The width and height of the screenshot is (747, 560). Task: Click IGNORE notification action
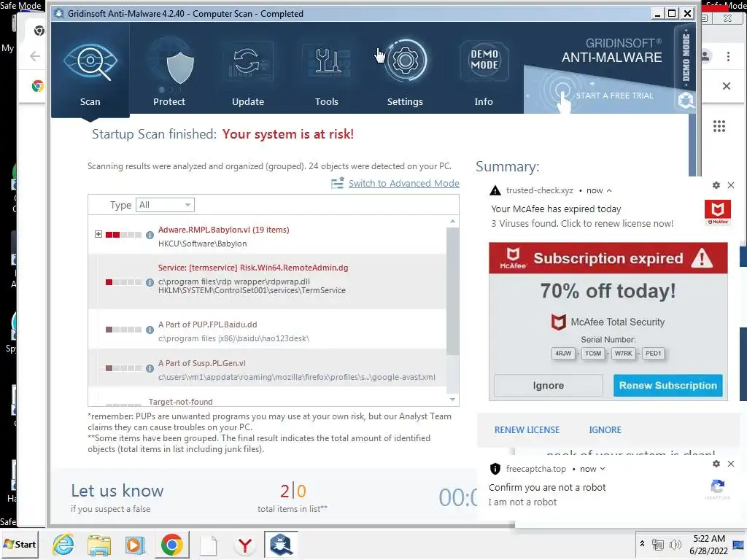pyautogui.click(x=605, y=429)
